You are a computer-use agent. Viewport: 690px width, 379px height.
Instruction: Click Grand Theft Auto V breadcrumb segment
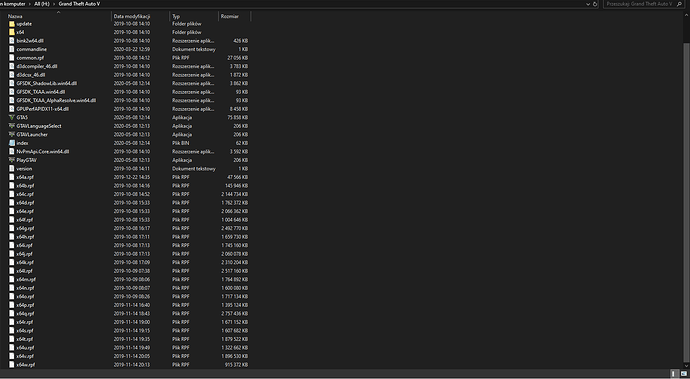(x=79, y=4)
